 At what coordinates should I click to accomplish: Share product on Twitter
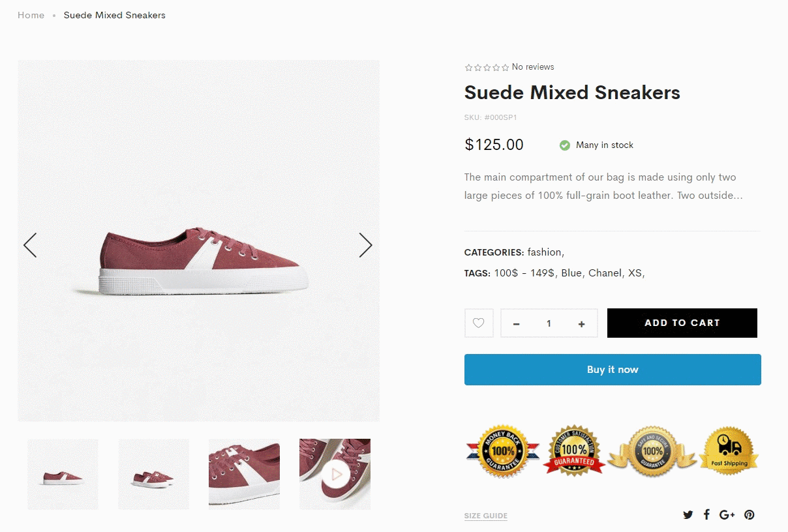pyautogui.click(x=688, y=514)
